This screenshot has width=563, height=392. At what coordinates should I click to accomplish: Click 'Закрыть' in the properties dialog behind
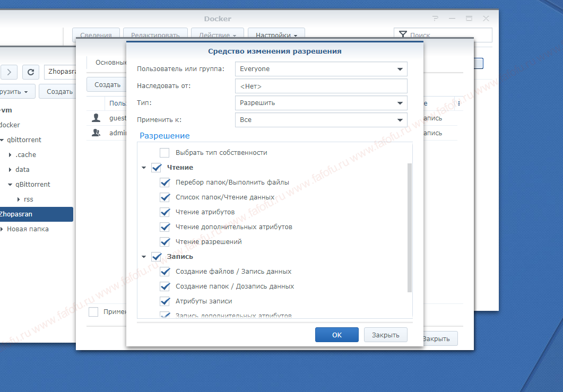click(440, 338)
